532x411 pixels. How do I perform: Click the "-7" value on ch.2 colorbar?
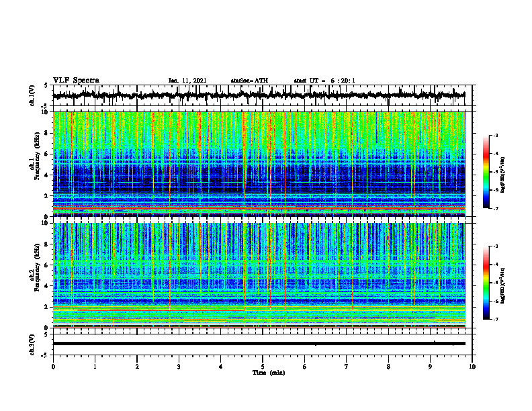coord(496,319)
